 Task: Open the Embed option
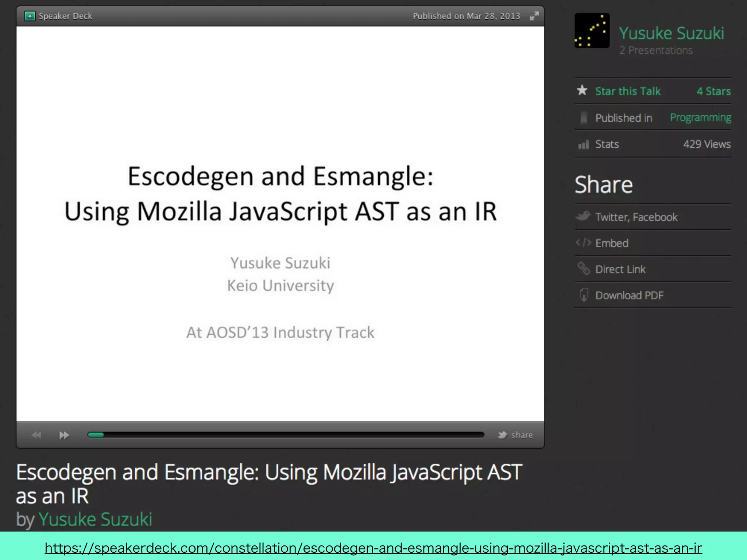[x=612, y=243]
